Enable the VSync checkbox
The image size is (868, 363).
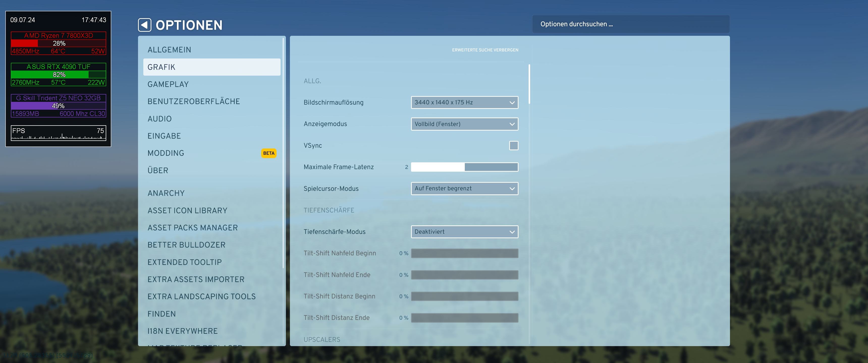coord(513,145)
